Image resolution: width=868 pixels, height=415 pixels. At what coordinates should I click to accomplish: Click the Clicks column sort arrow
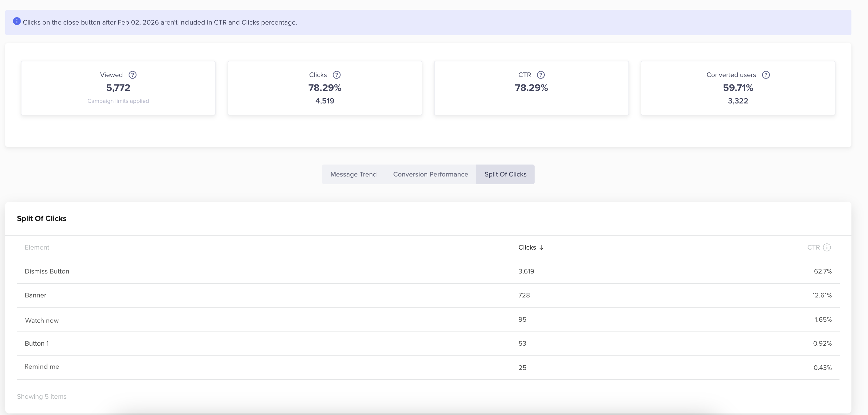click(541, 247)
